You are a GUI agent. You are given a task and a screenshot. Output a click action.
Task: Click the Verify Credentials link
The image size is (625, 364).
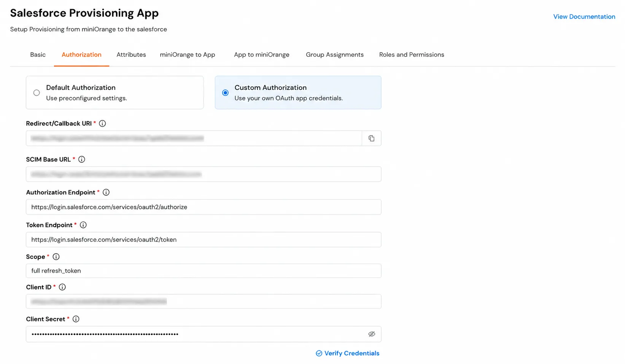(x=348, y=353)
